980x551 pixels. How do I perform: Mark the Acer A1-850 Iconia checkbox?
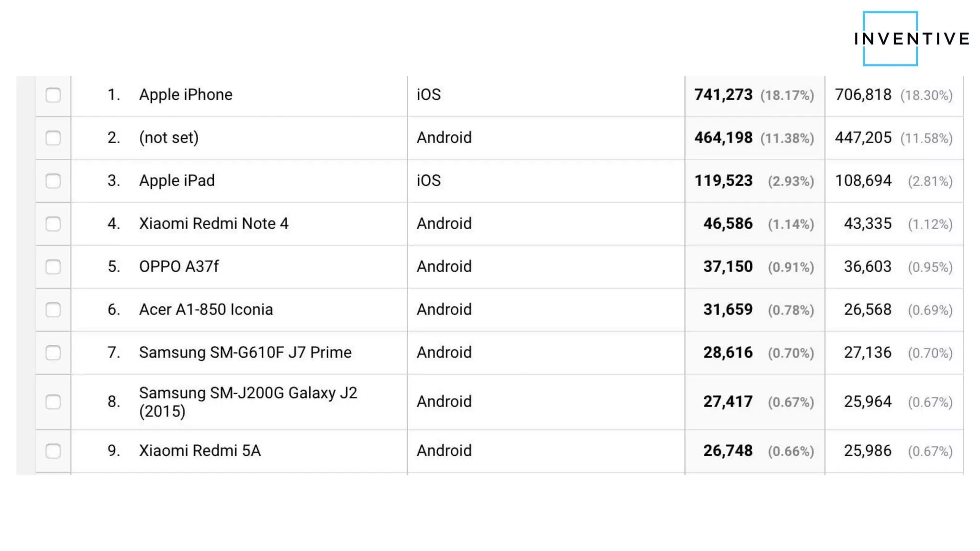pos(53,310)
